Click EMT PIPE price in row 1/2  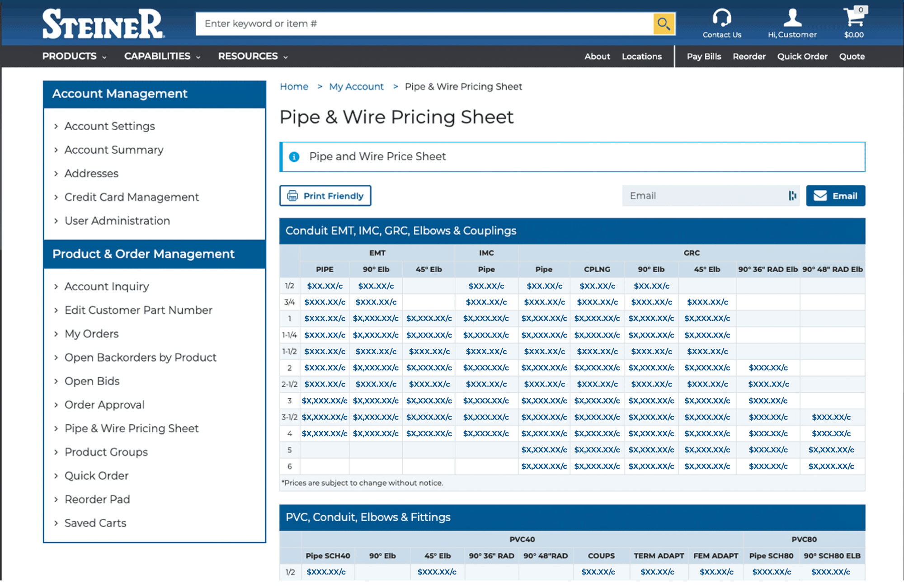(x=325, y=286)
